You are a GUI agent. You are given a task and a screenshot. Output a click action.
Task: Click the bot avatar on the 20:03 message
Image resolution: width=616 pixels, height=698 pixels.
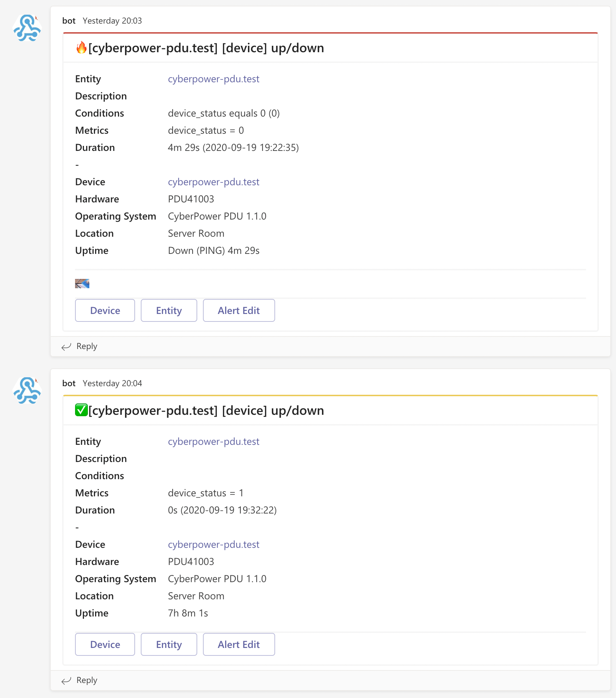pyautogui.click(x=27, y=28)
